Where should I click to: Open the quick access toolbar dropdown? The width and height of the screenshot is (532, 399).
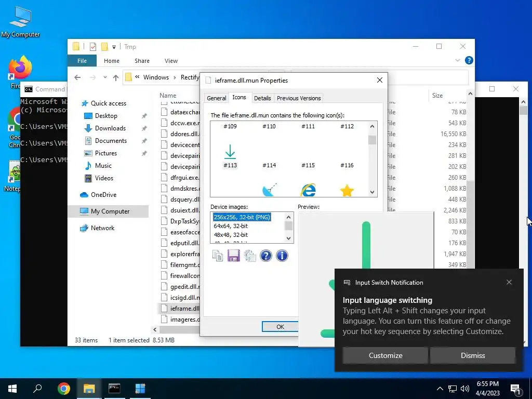[114, 47]
